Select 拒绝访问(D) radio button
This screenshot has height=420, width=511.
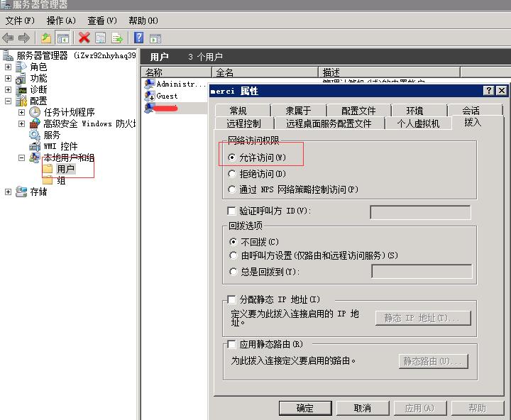coord(231,174)
